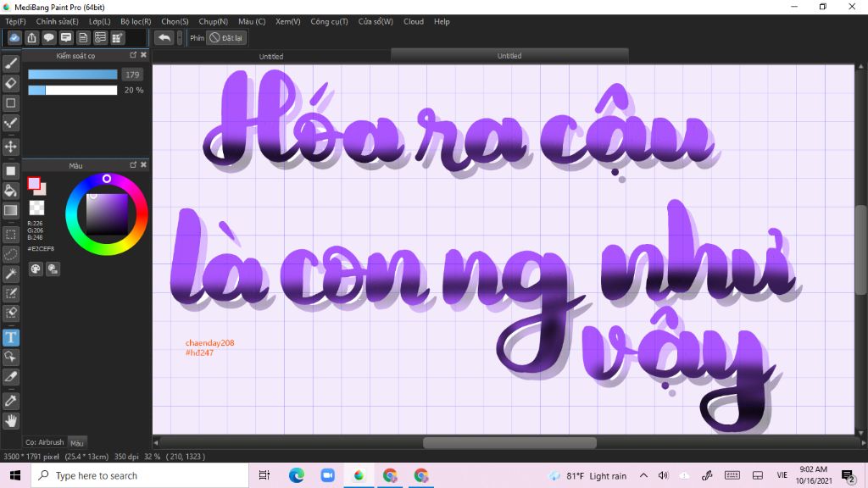Image resolution: width=868 pixels, height=488 pixels.
Task: Open the second palette settings icon
Action: (53, 269)
